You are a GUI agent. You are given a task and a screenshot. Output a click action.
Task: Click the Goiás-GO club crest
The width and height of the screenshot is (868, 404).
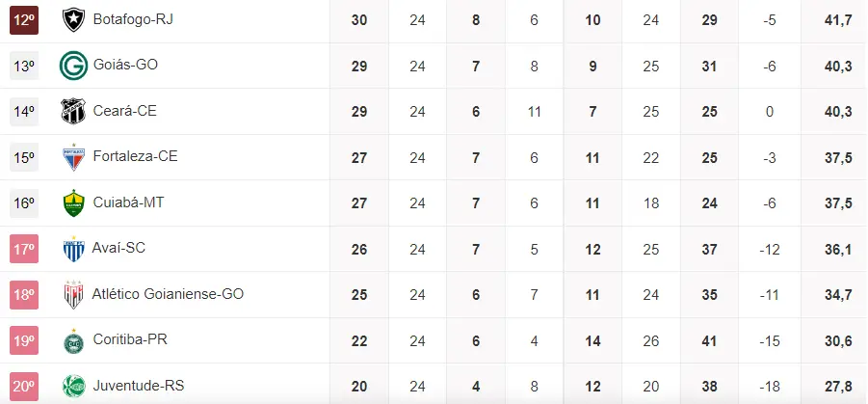click(73, 66)
